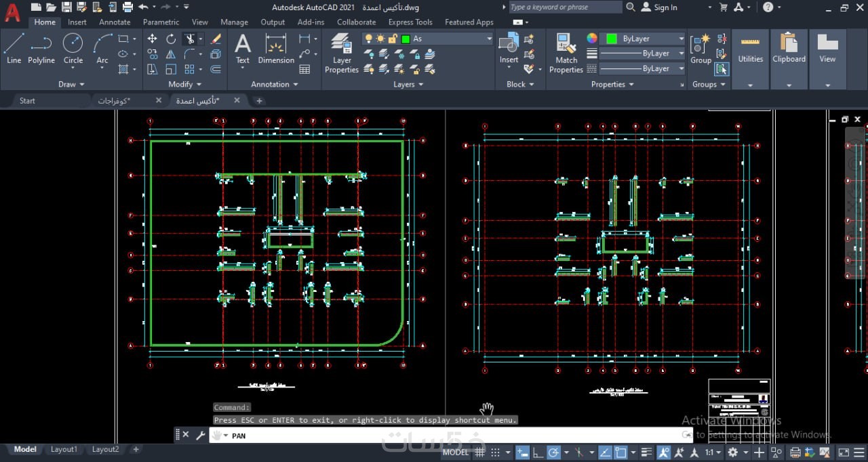This screenshot has width=868, height=462.
Task: Toggle Polar Tracking in status bar
Action: click(553, 453)
